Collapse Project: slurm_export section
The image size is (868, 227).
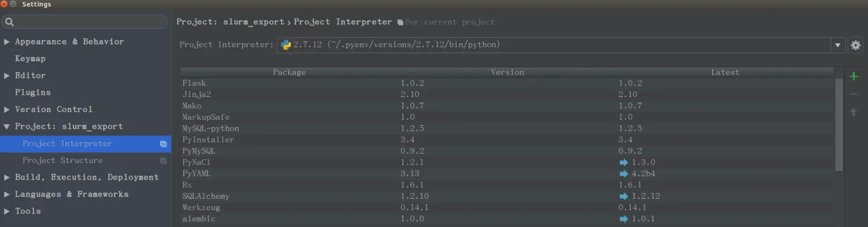(7, 126)
